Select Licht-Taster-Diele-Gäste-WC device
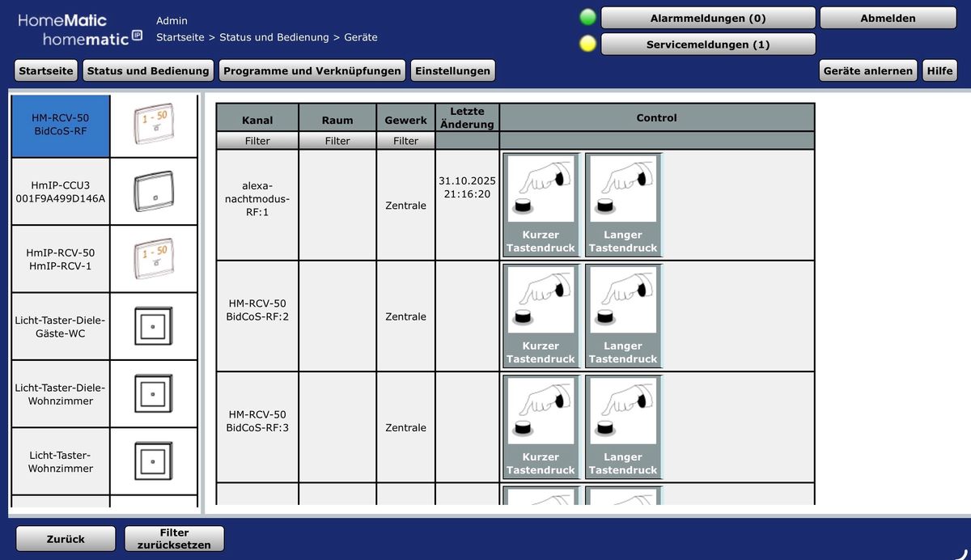Viewport: 971px width, 560px height. click(x=61, y=326)
